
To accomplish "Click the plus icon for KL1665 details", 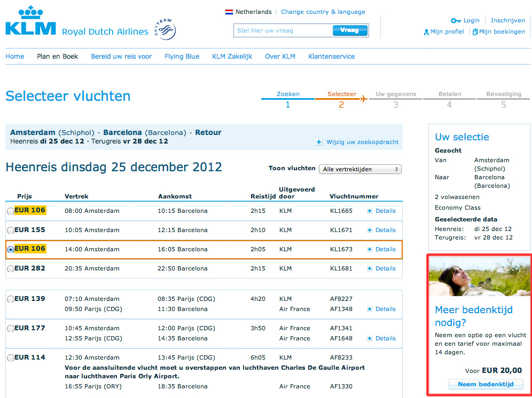I will point(370,211).
